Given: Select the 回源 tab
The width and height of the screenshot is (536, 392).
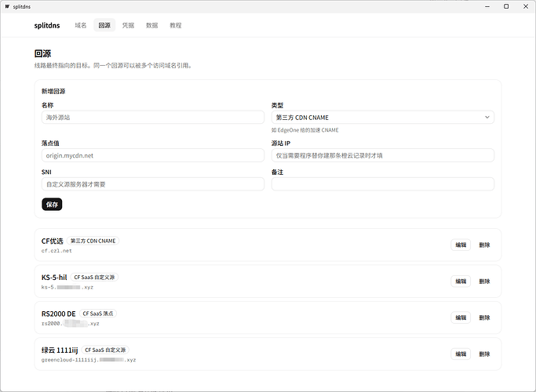Looking at the screenshot, I should point(104,25).
